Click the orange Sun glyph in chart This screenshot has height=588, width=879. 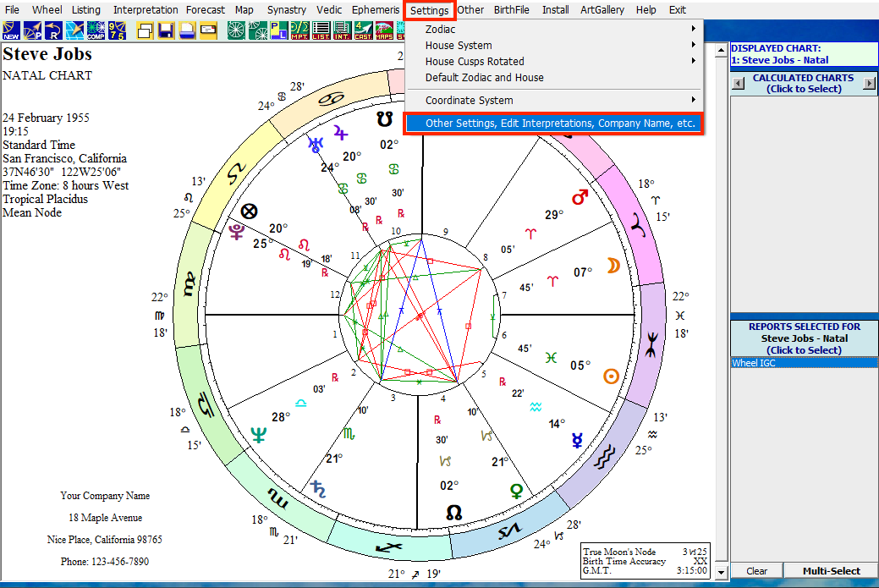coord(611,376)
